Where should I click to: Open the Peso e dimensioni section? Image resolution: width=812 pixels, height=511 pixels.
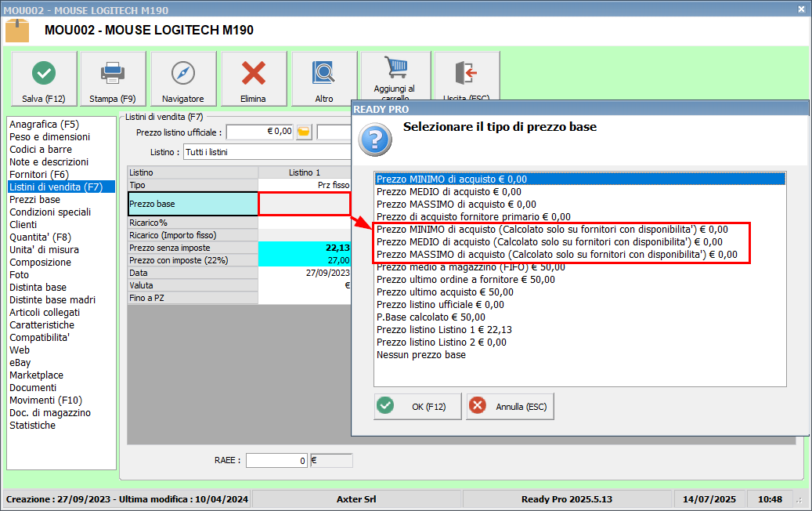click(49, 137)
